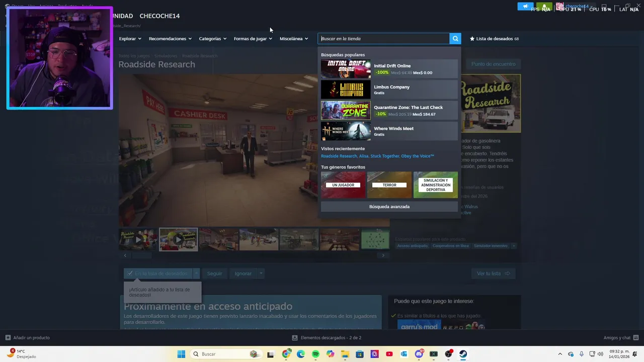644x362 pixels.
Task: Toggle the Ignorar button
Action: click(x=243, y=274)
